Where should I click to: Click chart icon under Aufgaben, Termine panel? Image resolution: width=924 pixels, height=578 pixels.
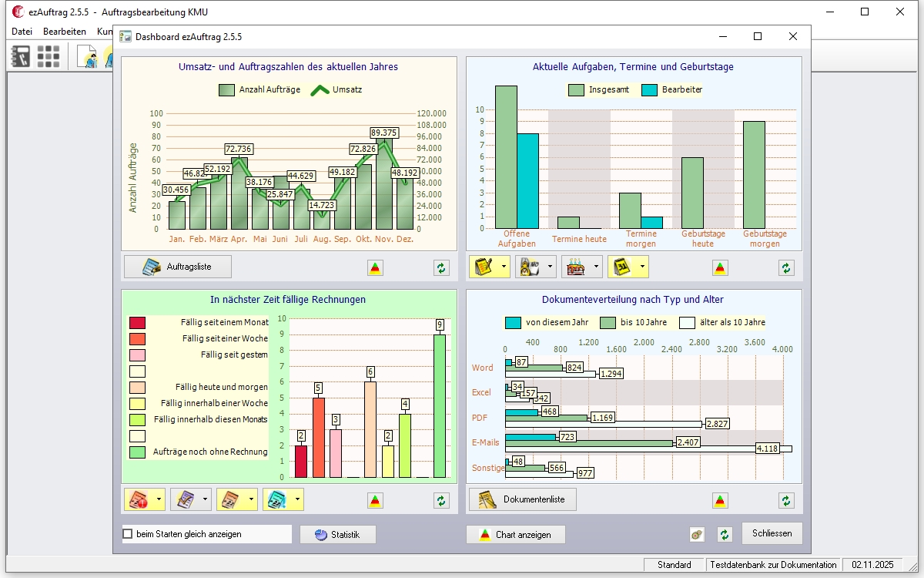[x=720, y=267]
